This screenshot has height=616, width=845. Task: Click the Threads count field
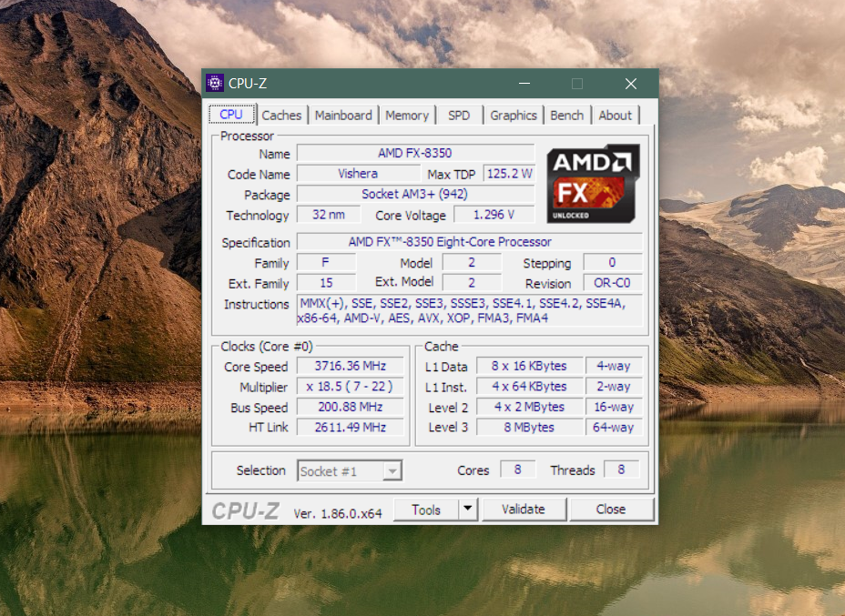click(621, 470)
